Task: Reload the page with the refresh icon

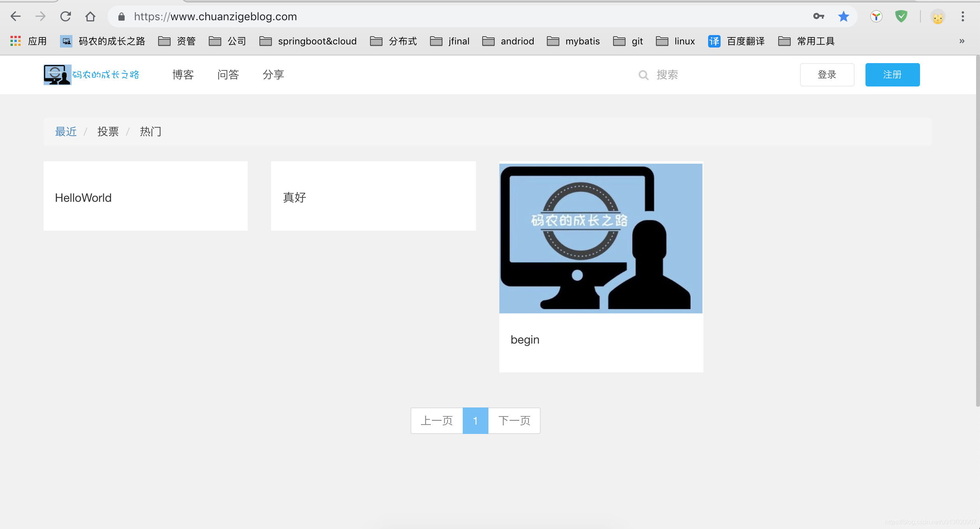Action: pyautogui.click(x=65, y=16)
